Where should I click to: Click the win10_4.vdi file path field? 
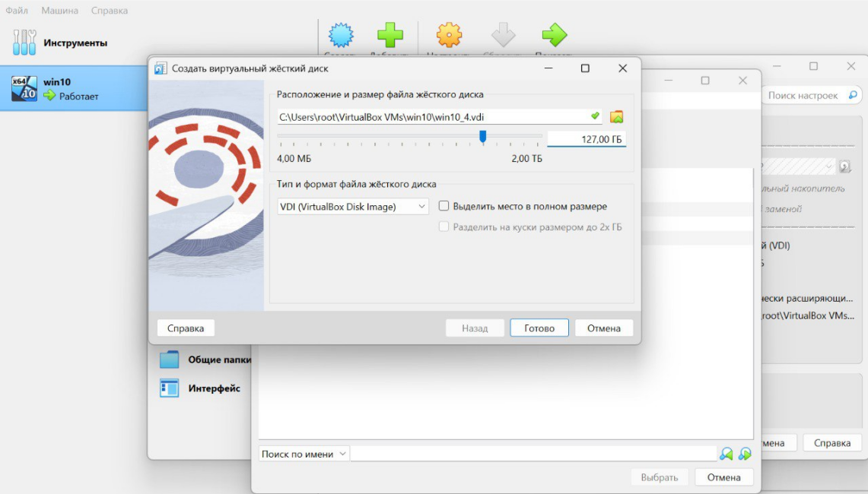(x=440, y=117)
